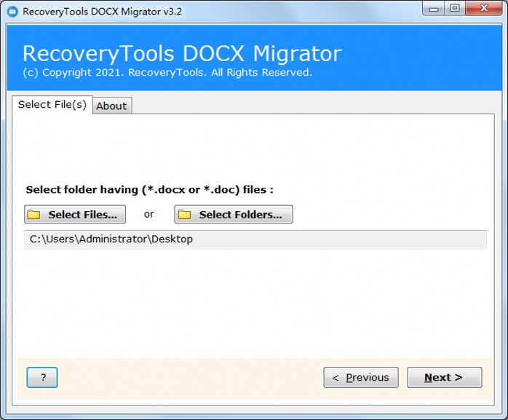The width and height of the screenshot is (508, 420).
Task: Click the Next > button
Action: tap(445, 377)
